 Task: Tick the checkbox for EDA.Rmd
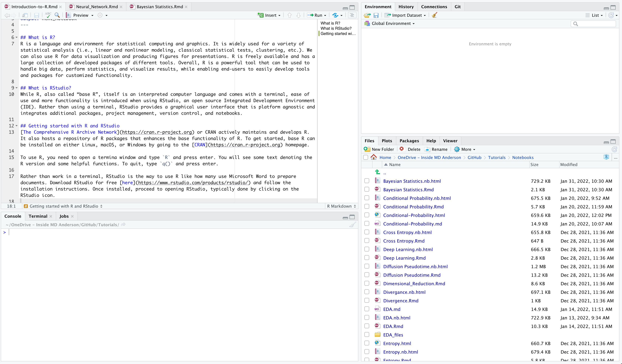coord(367,326)
